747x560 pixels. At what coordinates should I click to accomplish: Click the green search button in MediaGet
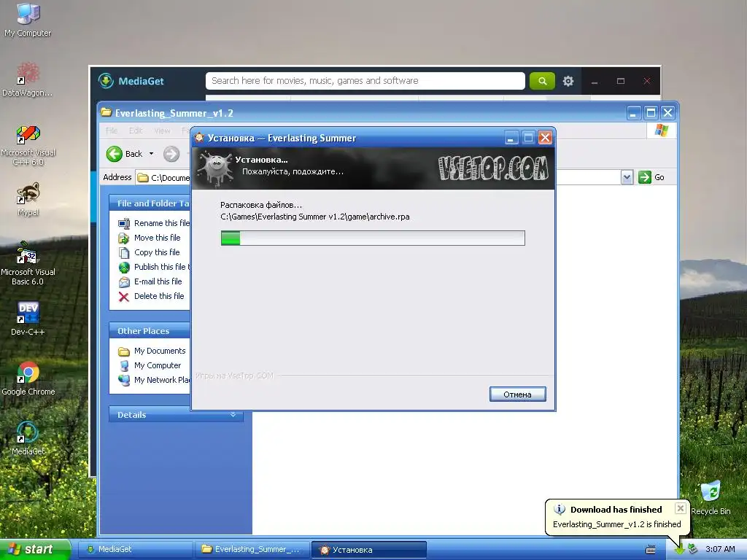coord(542,81)
